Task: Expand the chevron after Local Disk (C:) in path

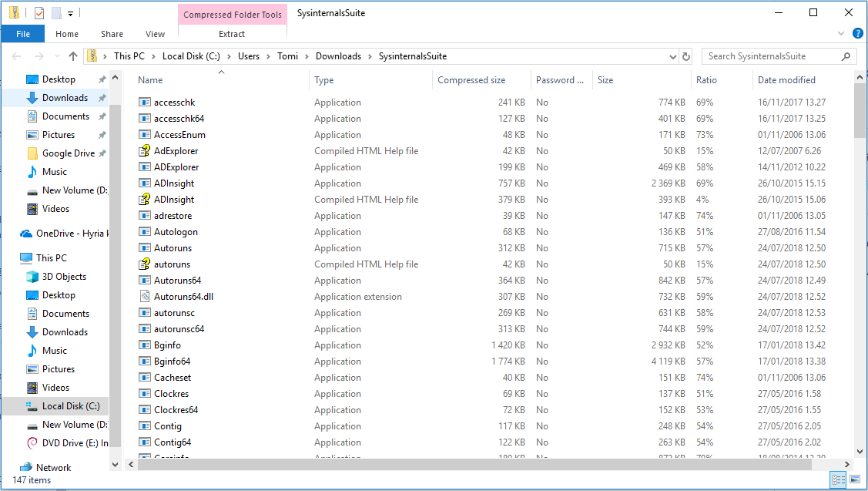Action: tap(230, 56)
